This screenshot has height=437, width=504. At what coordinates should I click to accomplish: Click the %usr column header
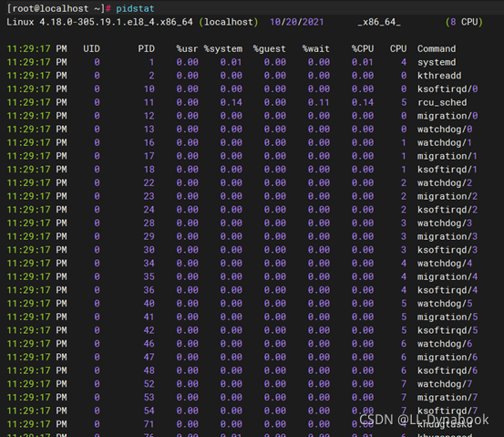[187, 48]
